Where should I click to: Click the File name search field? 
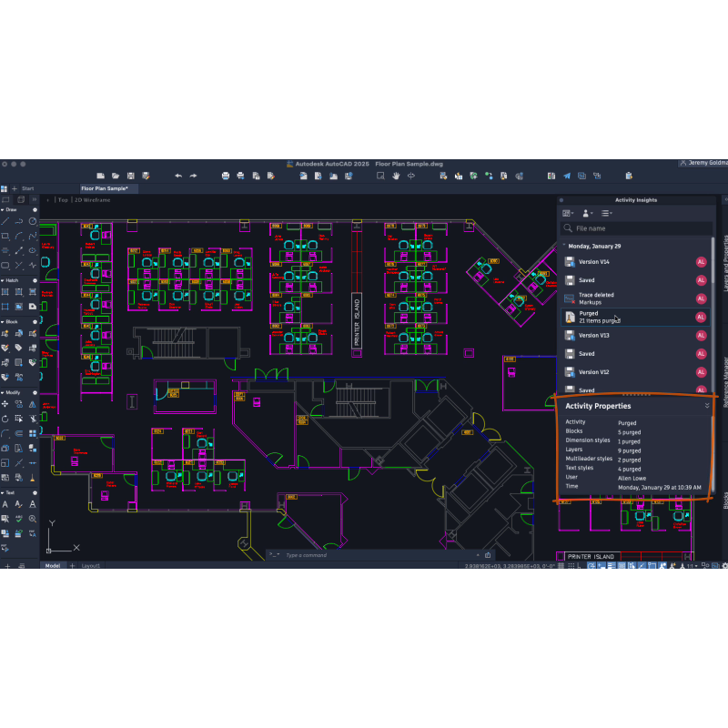click(637, 228)
